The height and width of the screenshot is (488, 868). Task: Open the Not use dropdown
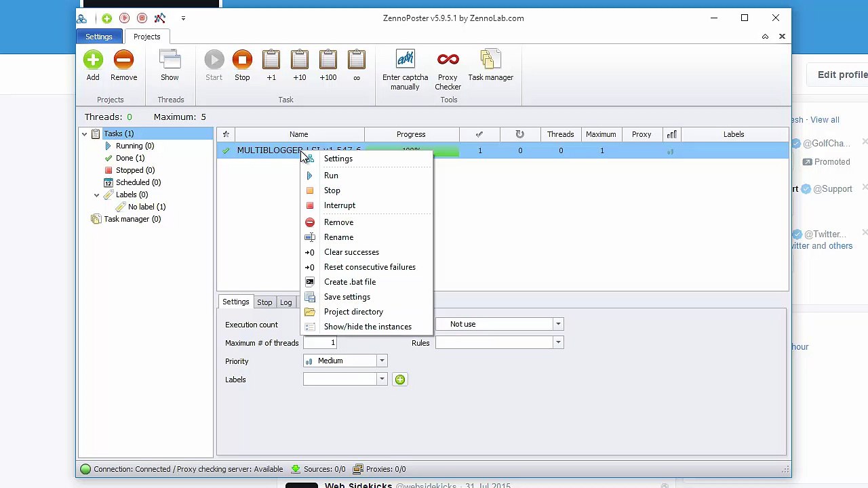tap(558, 324)
